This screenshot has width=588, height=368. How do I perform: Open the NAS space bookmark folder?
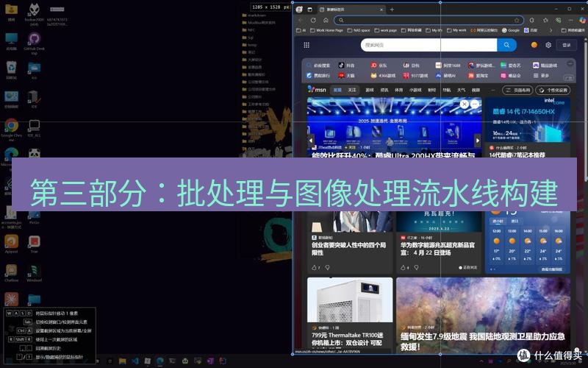pos(359,30)
